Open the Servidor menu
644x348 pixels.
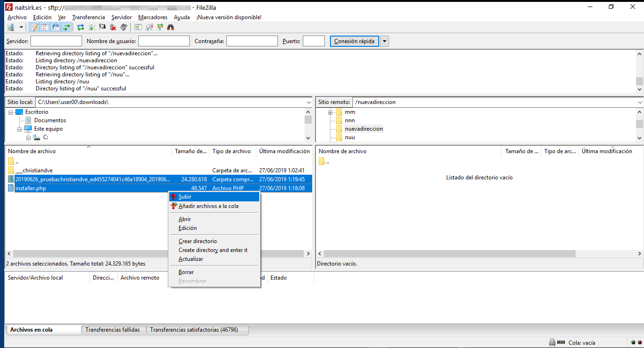[121, 17]
